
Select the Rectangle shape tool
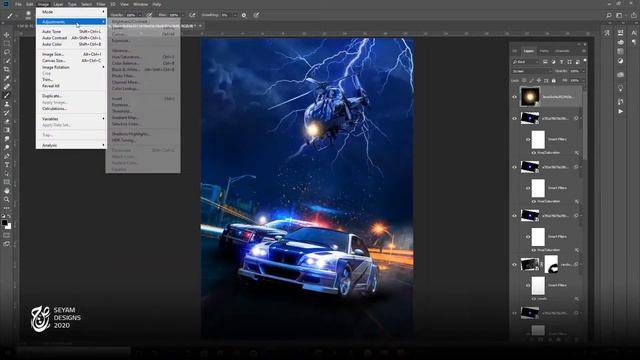[x=7, y=182]
